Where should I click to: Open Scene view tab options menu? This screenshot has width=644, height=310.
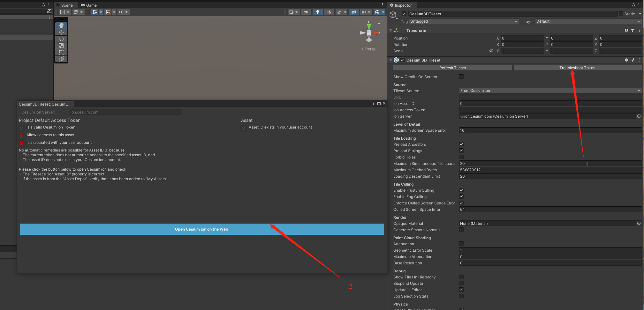coord(383,5)
